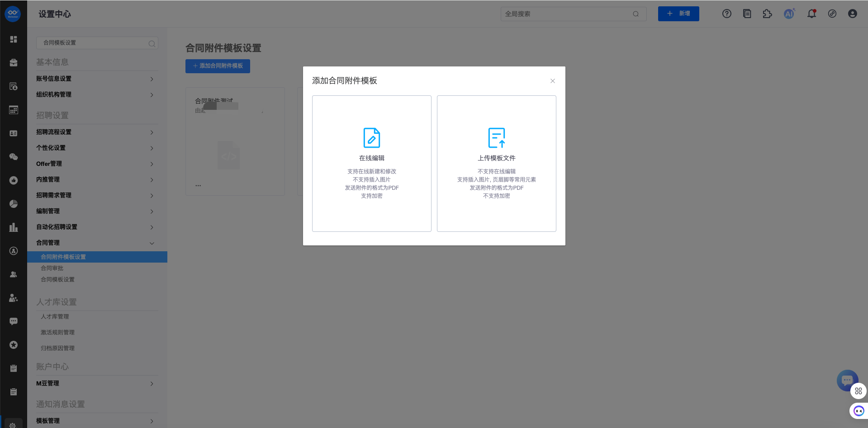The image size is (868, 428).
Task: Select 合同附件模板设置 menu item
Action: [x=97, y=257]
